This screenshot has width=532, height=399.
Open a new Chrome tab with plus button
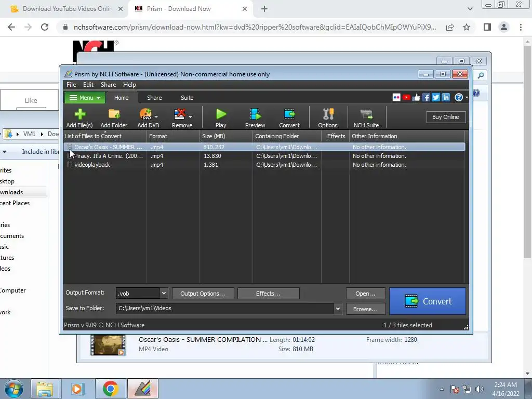click(x=264, y=9)
